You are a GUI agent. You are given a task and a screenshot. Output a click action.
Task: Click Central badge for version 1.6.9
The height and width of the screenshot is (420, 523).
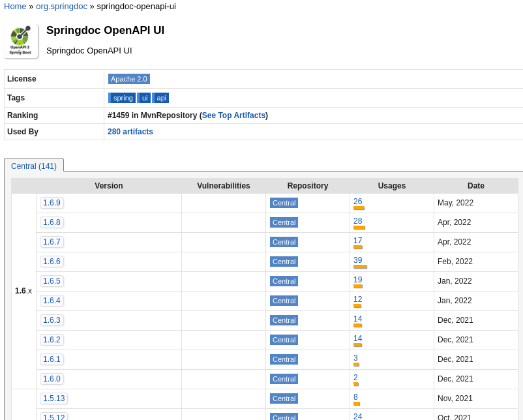point(284,203)
